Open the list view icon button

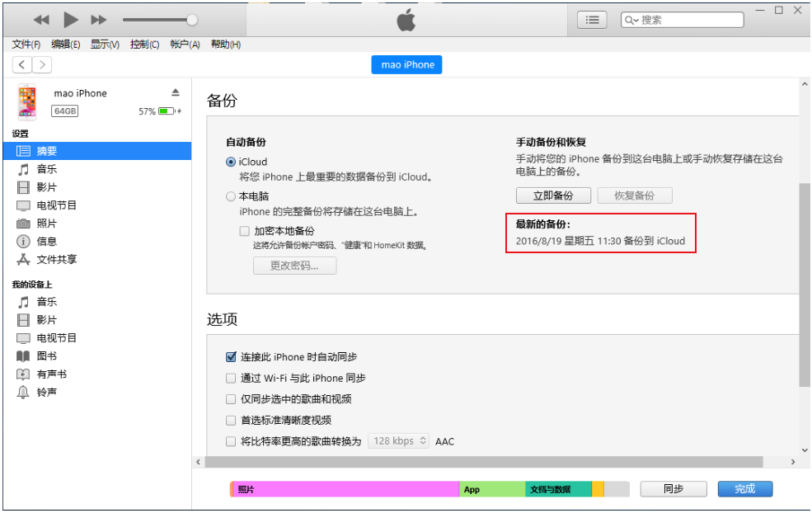592,21
